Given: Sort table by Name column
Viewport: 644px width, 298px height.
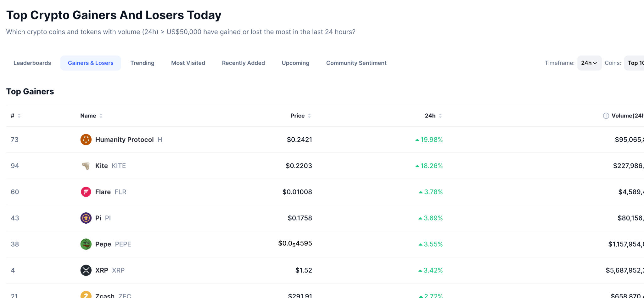Looking at the screenshot, I should (91, 116).
